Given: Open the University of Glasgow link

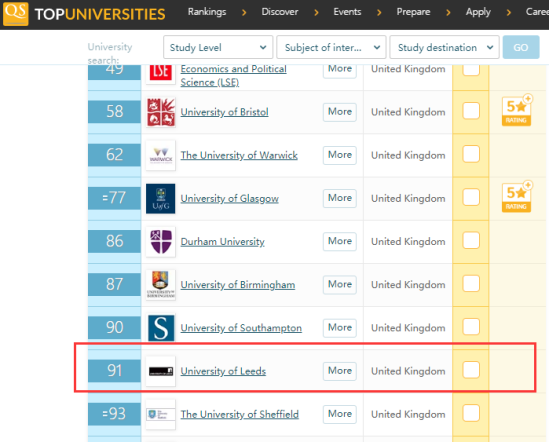Looking at the screenshot, I should (x=229, y=199).
